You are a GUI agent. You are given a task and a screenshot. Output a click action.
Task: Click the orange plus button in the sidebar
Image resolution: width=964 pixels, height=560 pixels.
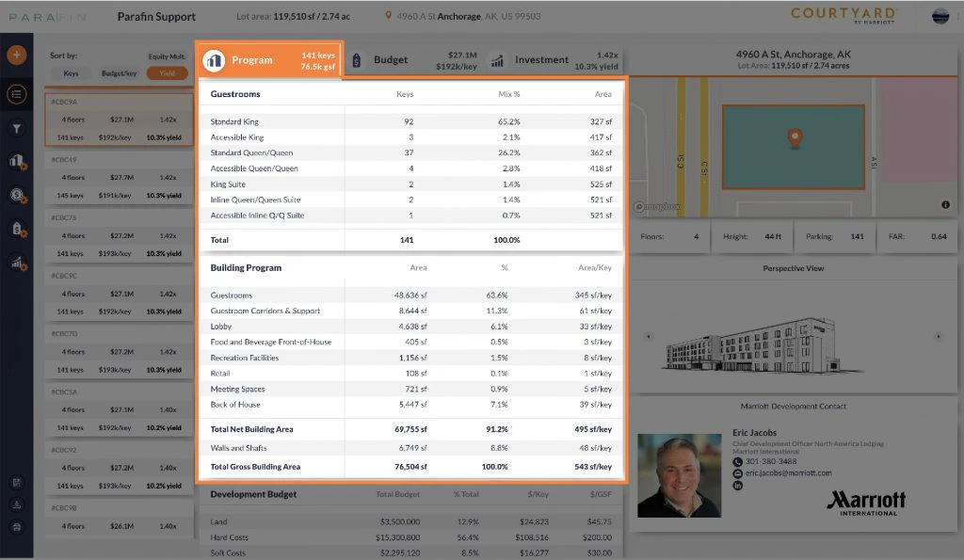[x=17, y=55]
